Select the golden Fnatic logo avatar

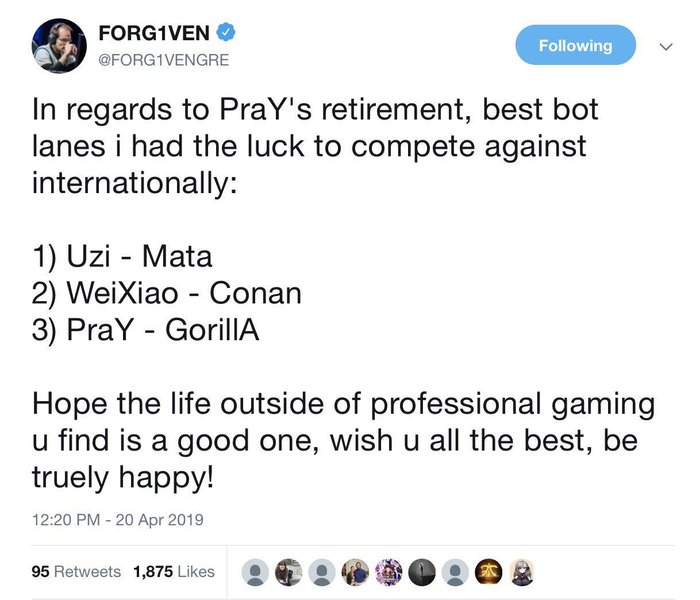[x=489, y=572]
